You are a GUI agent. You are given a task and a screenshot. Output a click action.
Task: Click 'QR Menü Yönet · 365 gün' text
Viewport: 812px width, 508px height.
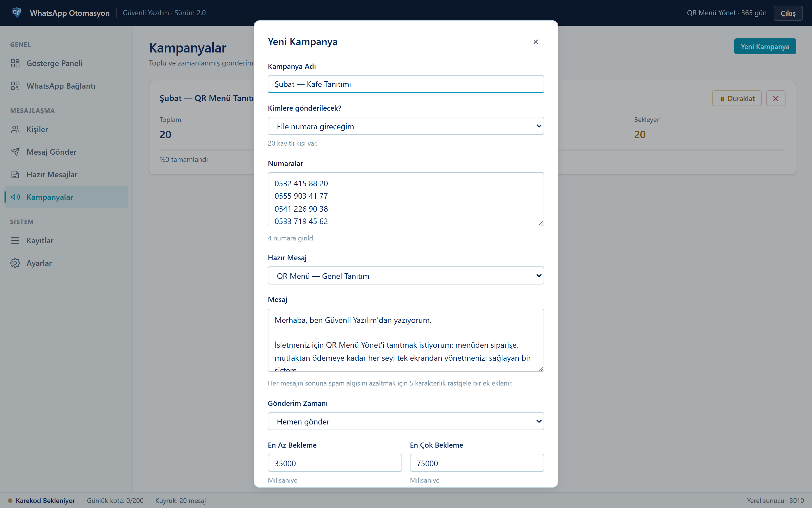(x=727, y=13)
